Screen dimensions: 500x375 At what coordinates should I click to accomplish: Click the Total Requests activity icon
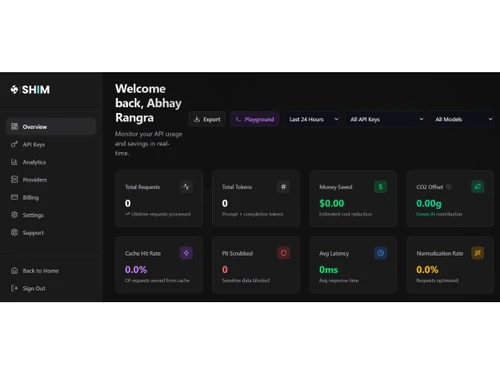186,187
